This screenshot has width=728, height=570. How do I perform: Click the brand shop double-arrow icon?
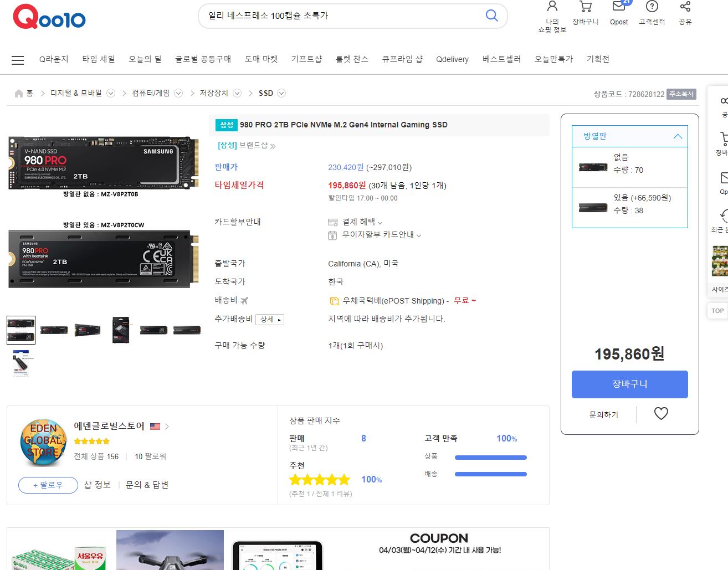(273, 146)
